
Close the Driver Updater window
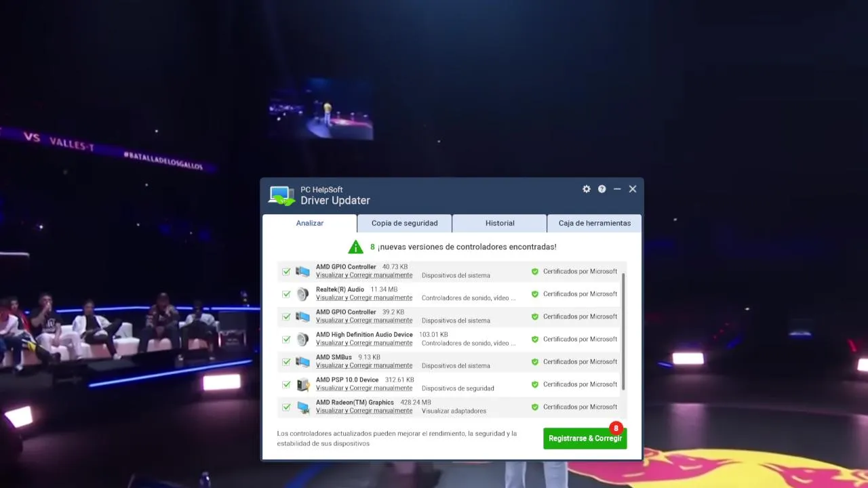click(x=633, y=189)
